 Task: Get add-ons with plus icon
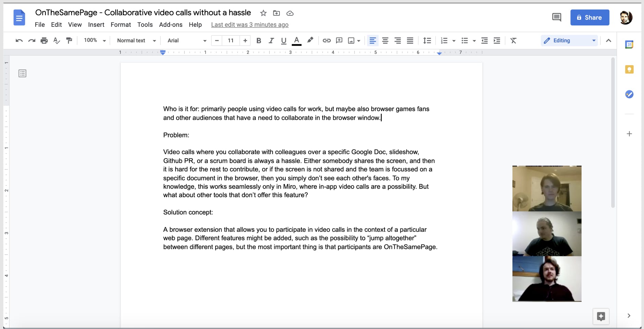point(629,134)
